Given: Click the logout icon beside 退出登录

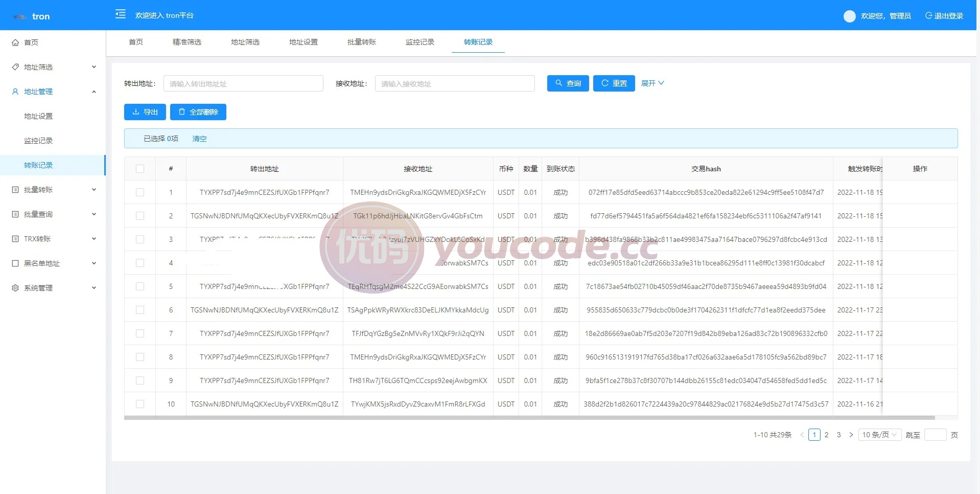Looking at the screenshot, I should 928,16.
